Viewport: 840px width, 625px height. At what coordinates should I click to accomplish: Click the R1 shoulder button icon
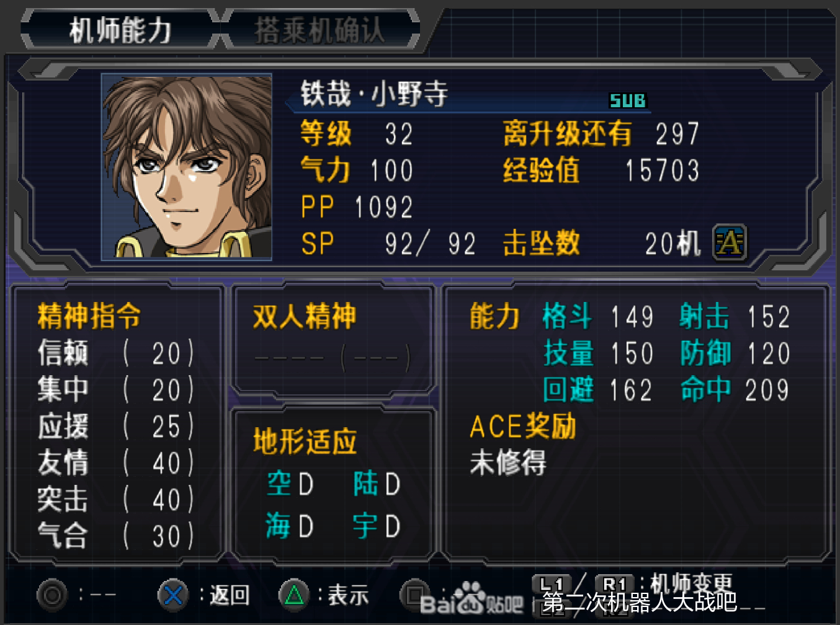[614, 584]
